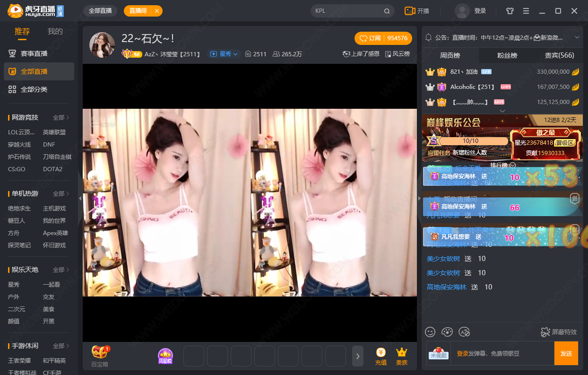
Task: Open the 星秀 category dropdown
Action: click(224, 54)
